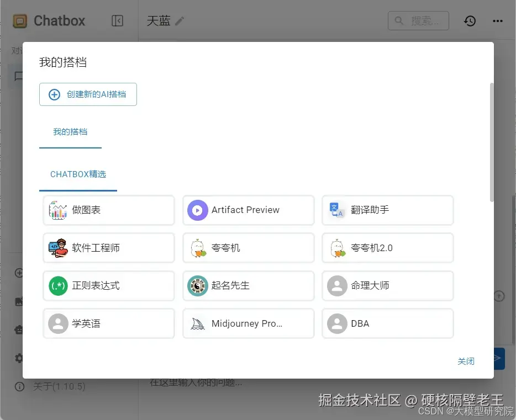This screenshot has width=516, height=420.
Task: Select the DBA avatar icon
Action: click(x=337, y=323)
